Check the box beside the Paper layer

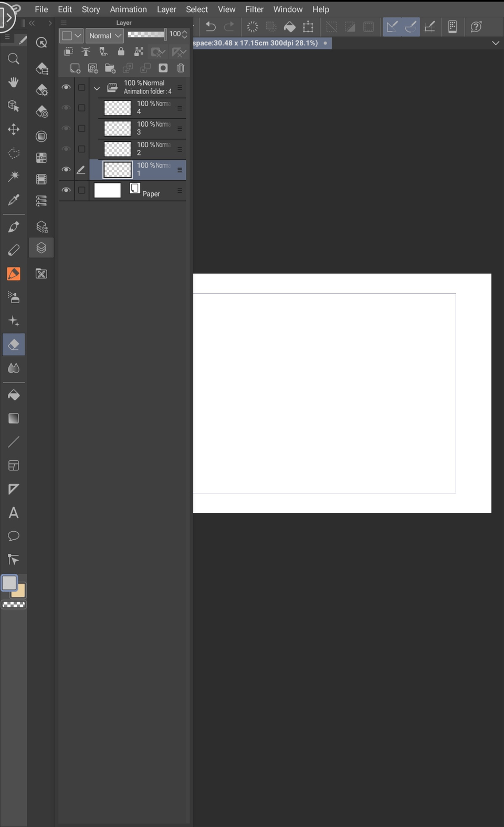coord(81,190)
